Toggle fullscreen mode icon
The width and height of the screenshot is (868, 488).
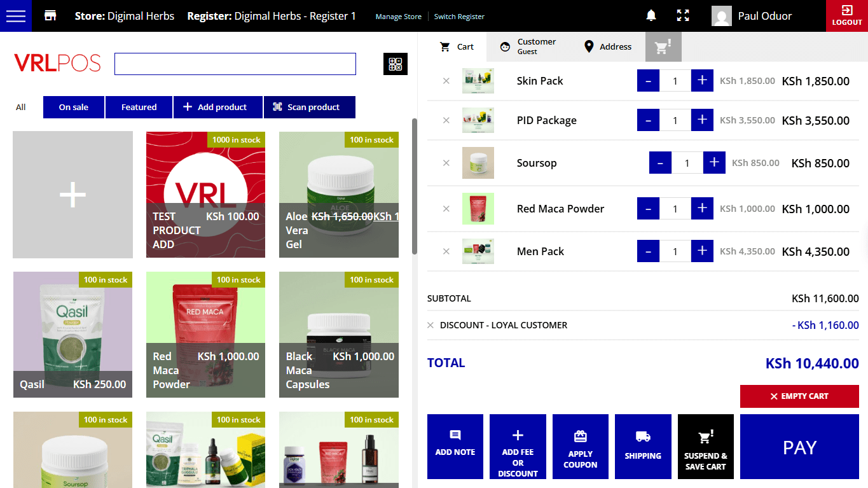[683, 16]
